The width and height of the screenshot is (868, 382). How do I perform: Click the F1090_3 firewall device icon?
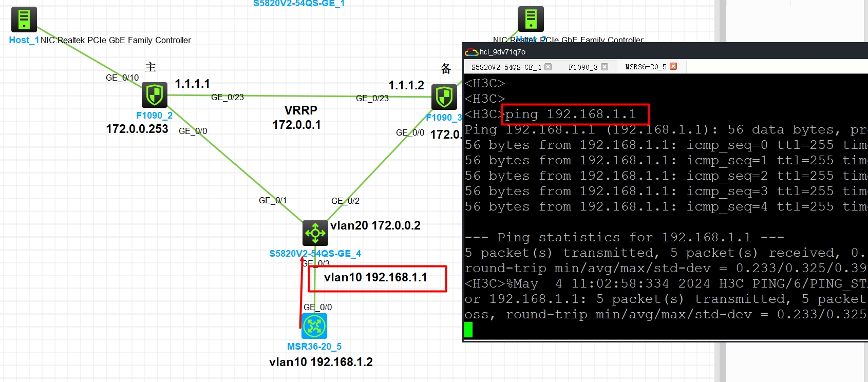[x=444, y=97]
